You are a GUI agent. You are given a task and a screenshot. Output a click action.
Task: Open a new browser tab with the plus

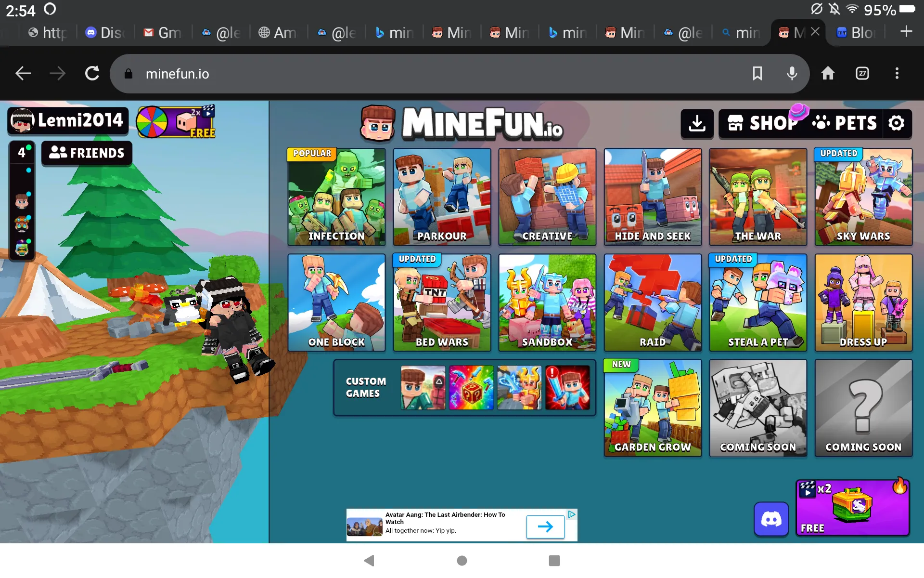click(x=906, y=32)
